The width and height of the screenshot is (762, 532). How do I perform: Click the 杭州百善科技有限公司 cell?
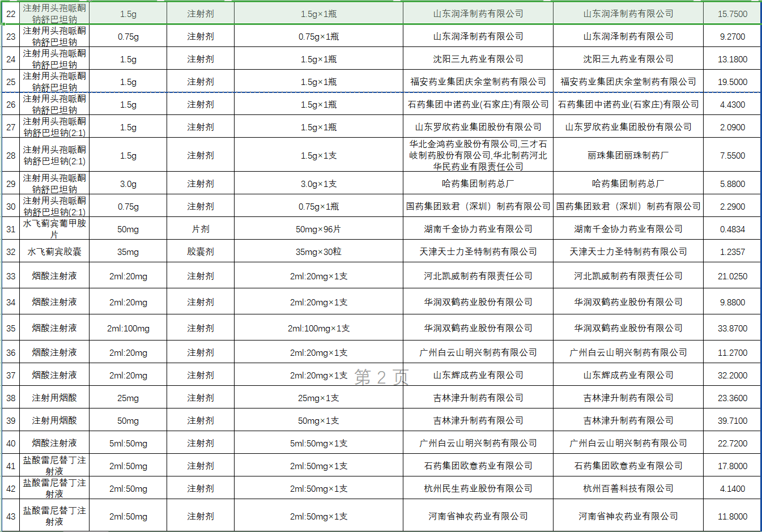coord(628,488)
